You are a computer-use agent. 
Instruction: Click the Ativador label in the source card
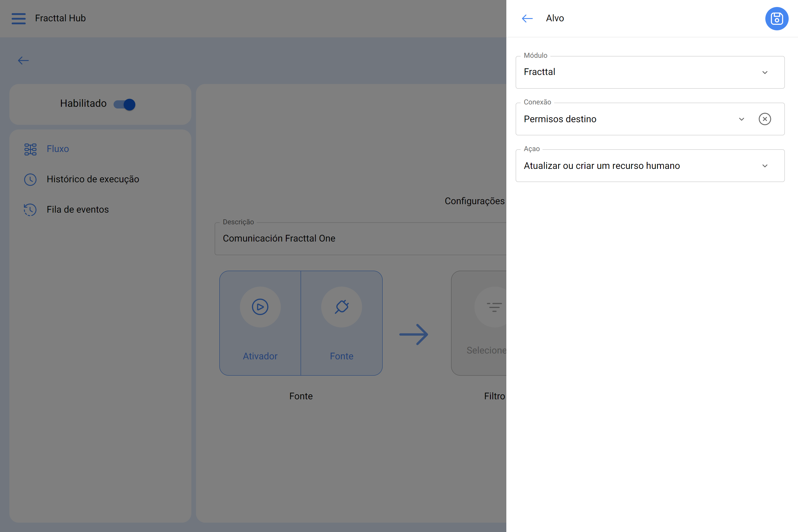260,356
